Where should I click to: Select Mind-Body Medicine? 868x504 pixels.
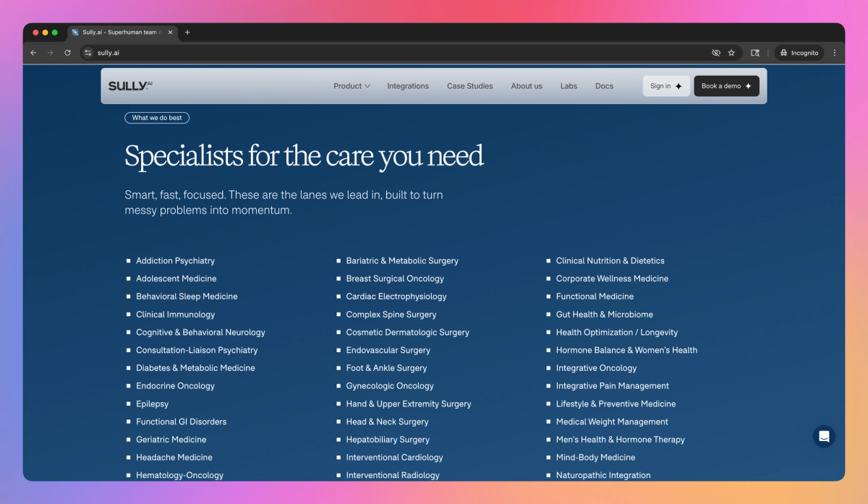596,458
